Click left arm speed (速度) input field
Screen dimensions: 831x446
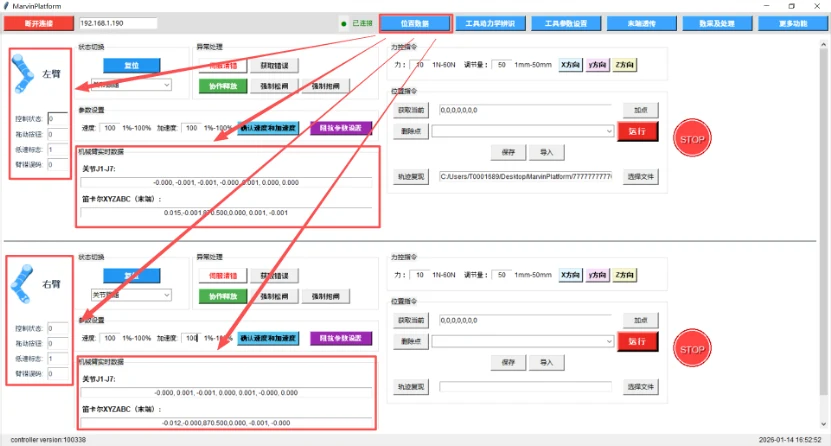109,128
